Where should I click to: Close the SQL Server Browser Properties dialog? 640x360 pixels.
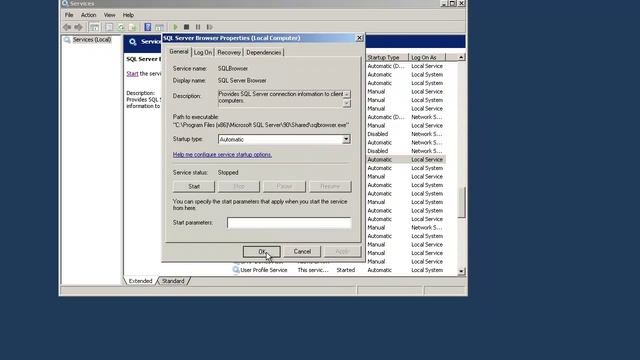tap(360, 38)
